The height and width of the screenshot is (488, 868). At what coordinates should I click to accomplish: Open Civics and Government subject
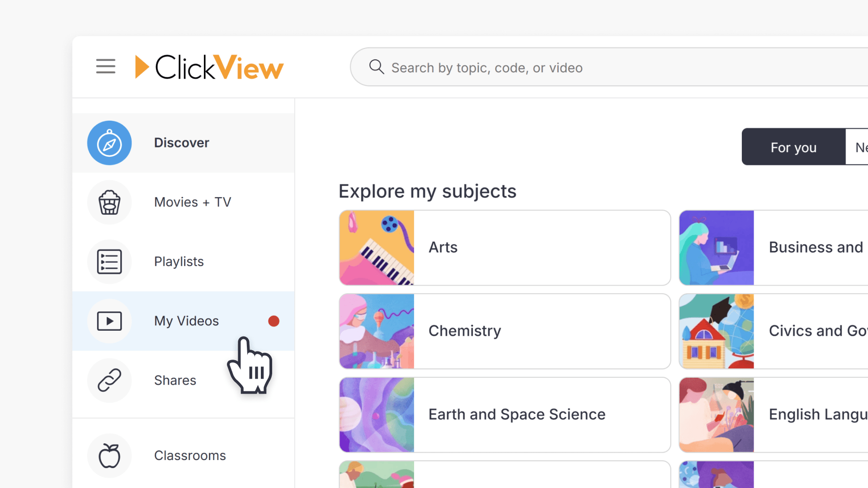(814, 330)
